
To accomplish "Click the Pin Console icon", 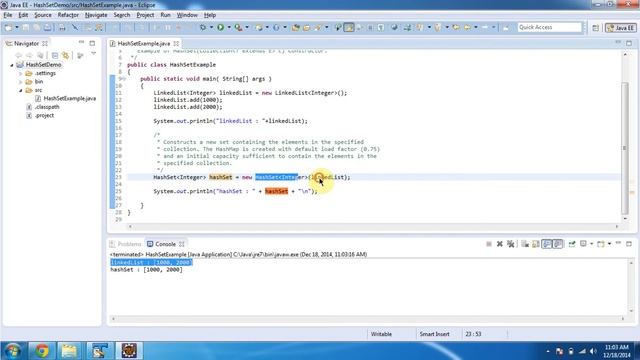I will tap(572, 244).
